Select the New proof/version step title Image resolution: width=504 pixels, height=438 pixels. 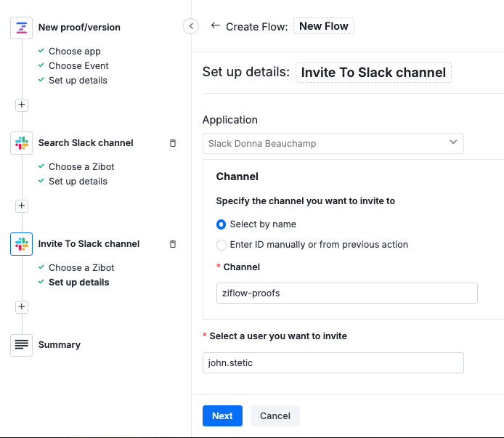click(x=79, y=28)
